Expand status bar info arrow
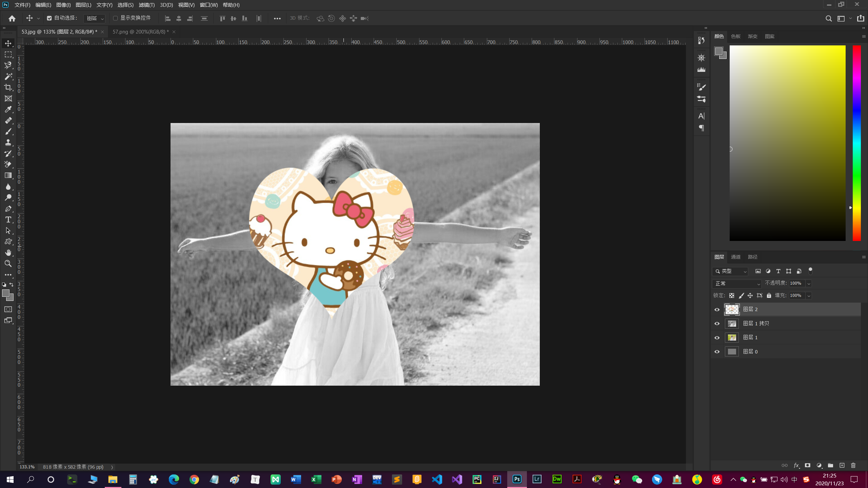This screenshot has width=868, height=488. tap(112, 467)
